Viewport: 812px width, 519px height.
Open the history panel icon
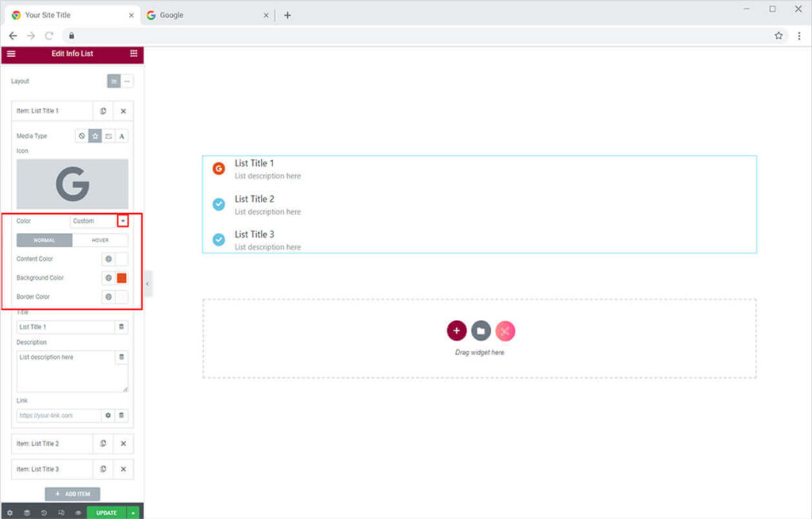[44, 513]
